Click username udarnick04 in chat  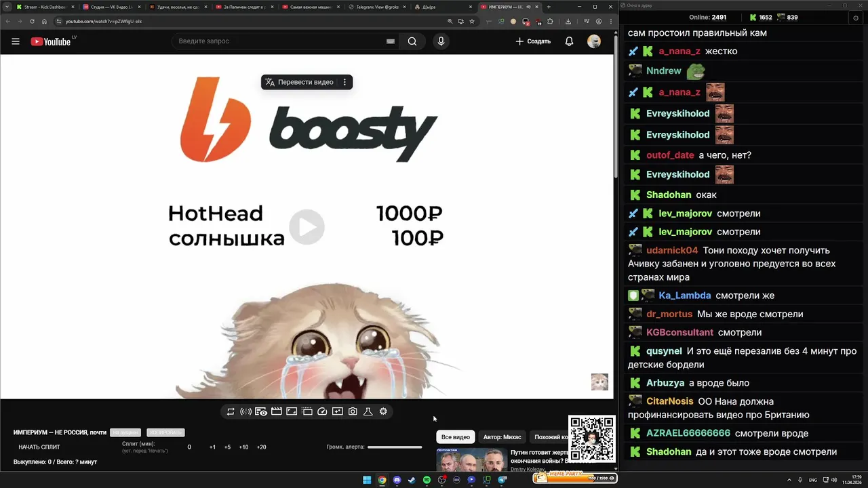[x=672, y=250]
